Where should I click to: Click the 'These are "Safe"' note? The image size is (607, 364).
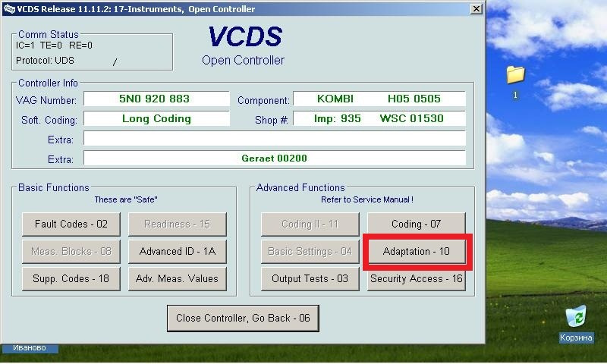(126, 199)
